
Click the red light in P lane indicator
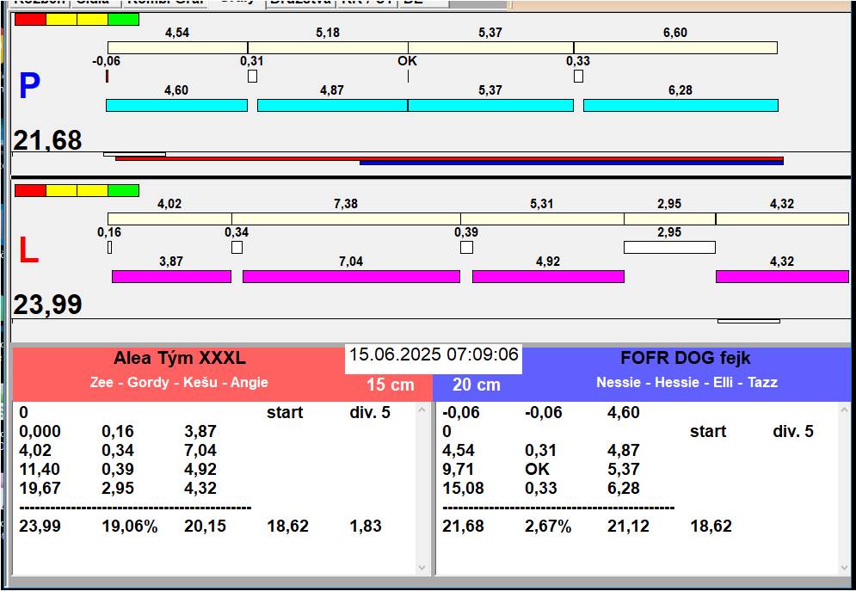pyautogui.click(x=30, y=19)
